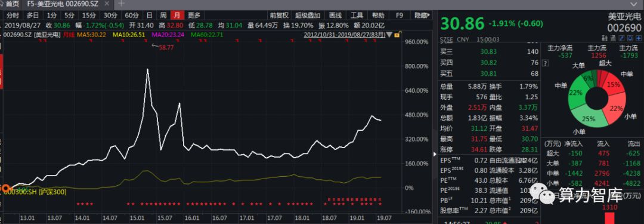Click the 002690 stock code
The width and height of the screenshot is (644, 224).
[624, 29]
